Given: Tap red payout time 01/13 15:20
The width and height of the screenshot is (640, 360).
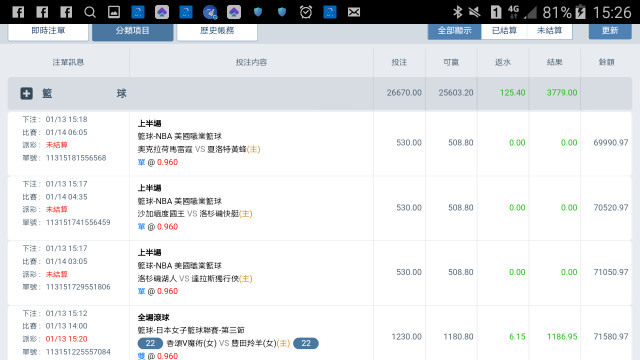Looking at the screenshot, I should click(x=66, y=339).
